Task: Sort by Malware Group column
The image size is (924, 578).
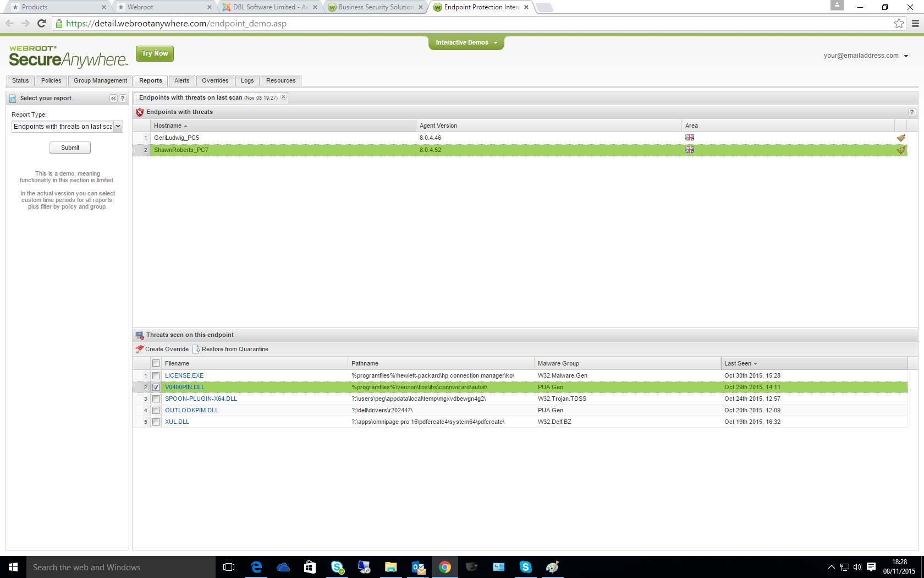Action: pyautogui.click(x=628, y=363)
